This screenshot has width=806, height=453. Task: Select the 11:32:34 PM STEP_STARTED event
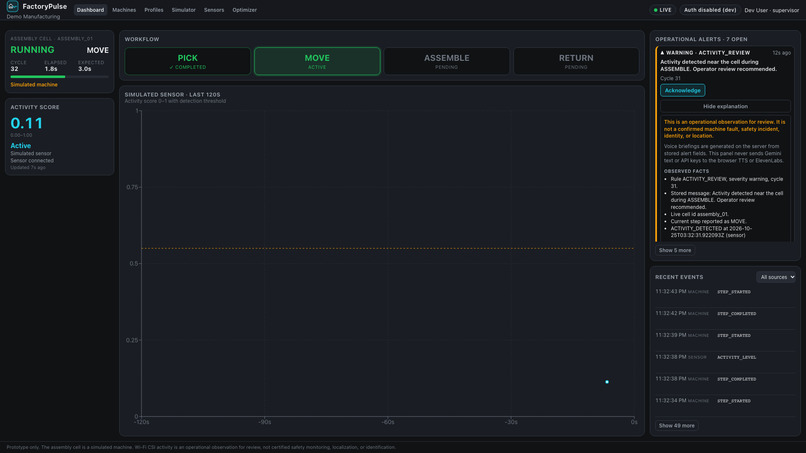tap(725, 401)
